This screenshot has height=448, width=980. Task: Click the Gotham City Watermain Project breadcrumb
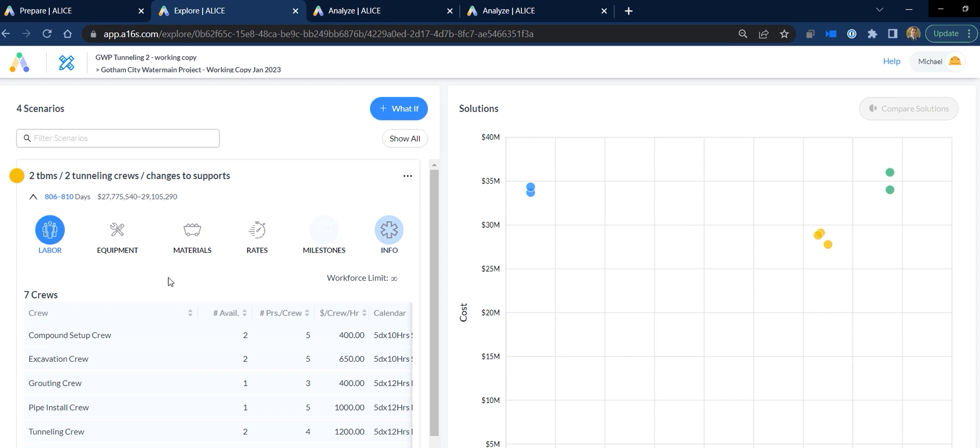pos(190,70)
